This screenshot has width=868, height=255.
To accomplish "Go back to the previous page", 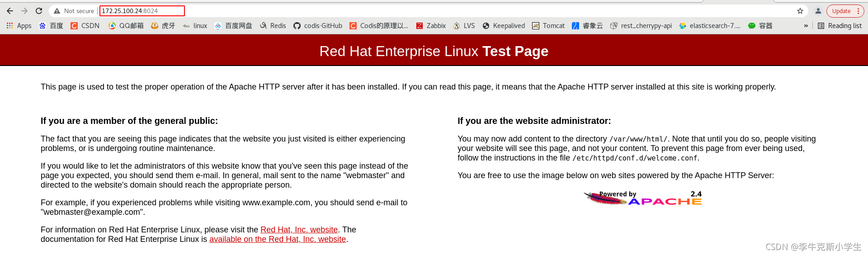I will [10, 11].
